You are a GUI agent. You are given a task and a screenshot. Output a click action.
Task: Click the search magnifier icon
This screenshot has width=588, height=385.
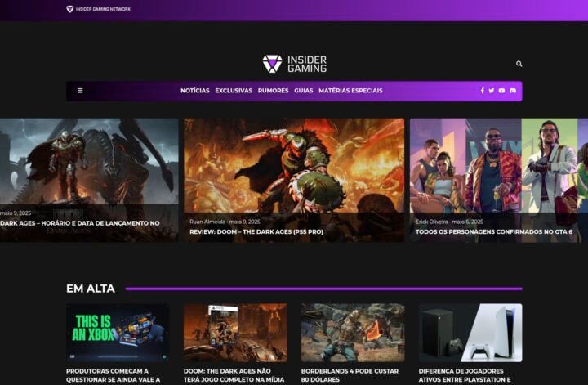[x=519, y=64]
